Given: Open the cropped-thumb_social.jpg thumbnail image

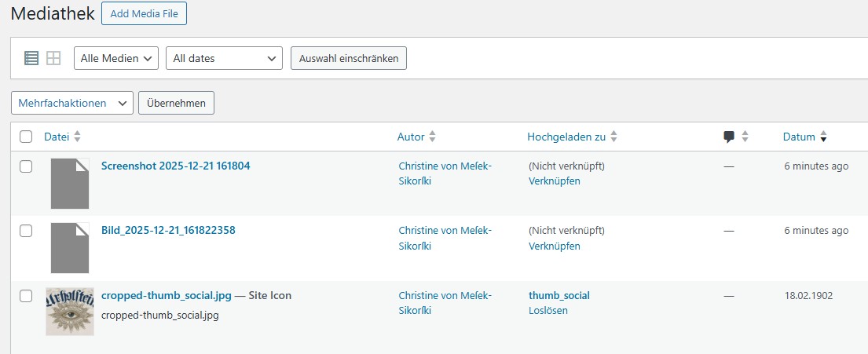Looking at the screenshot, I should tap(70, 312).
